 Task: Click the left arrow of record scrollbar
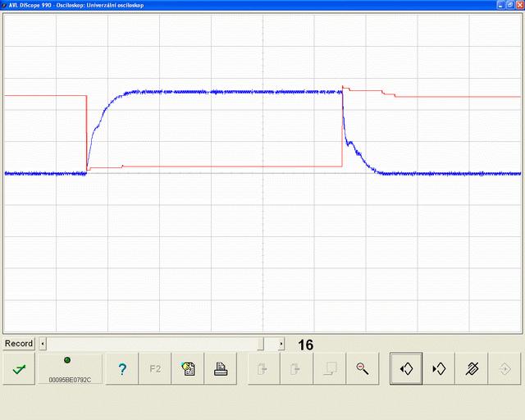(x=43, y=344)
